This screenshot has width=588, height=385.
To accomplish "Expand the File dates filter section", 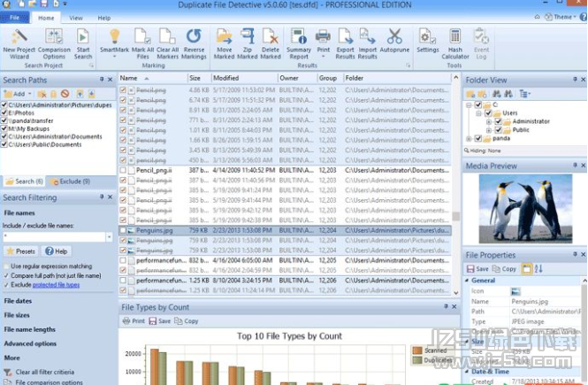I will (x=18, y=301).
